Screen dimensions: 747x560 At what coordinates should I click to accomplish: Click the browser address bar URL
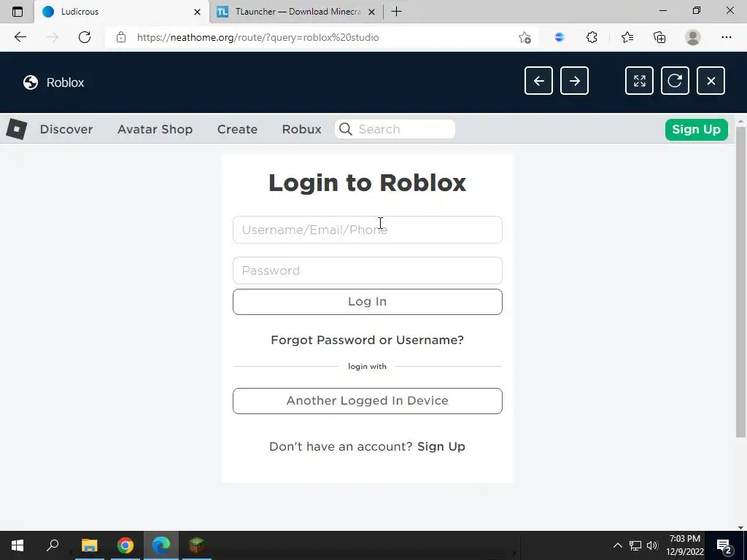[x=258, y=37]
